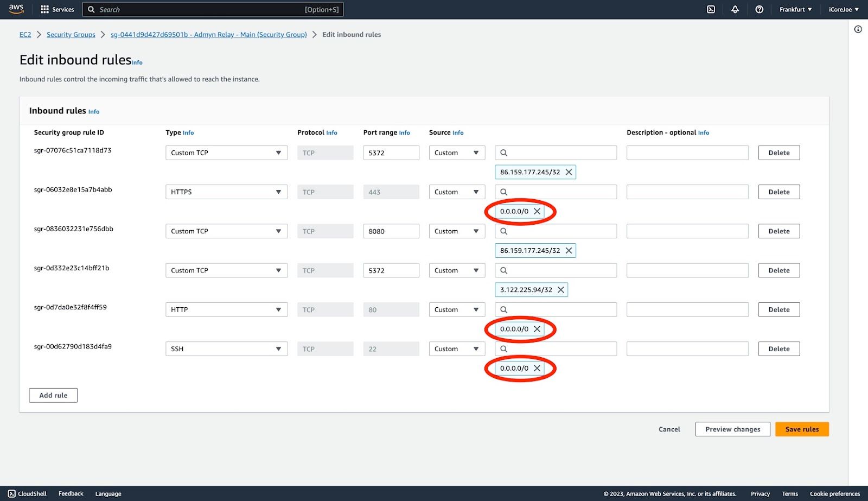Open the SSH type dropdown

coord(226,348)
